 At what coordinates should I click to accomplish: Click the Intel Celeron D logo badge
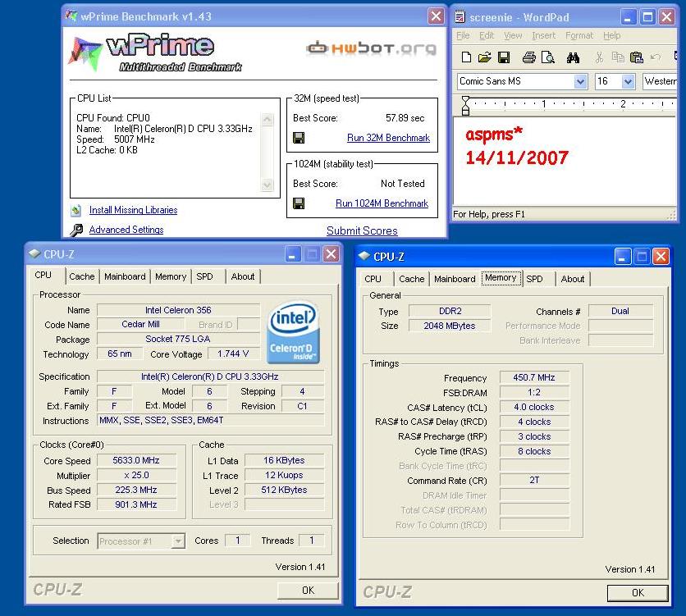pyautogui.click(x=293, y=332)
